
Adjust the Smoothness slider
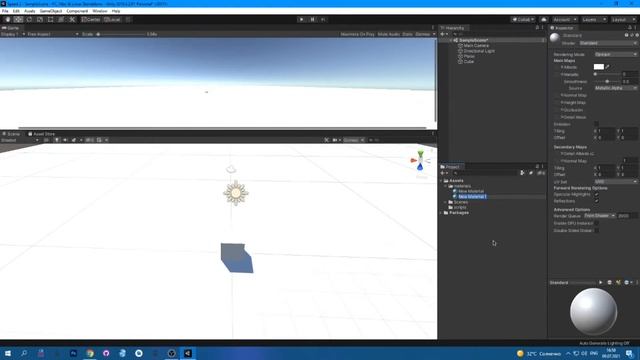pyautogui.click(x=608, y=82)
